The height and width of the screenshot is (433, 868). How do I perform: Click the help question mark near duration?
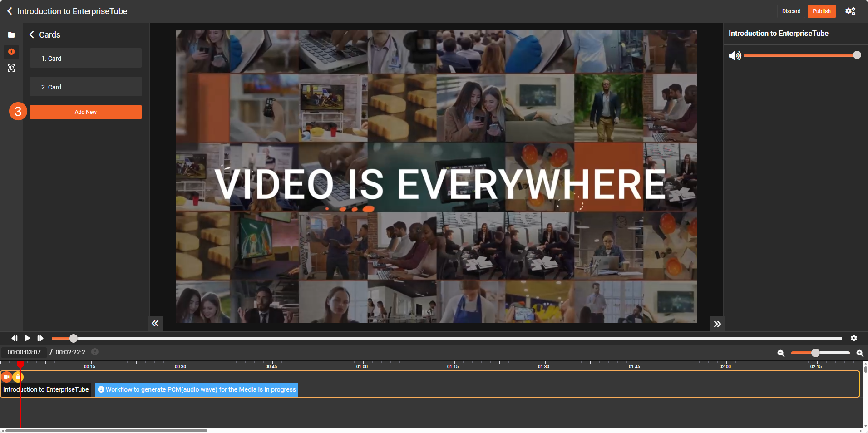(x=95, y=352)
